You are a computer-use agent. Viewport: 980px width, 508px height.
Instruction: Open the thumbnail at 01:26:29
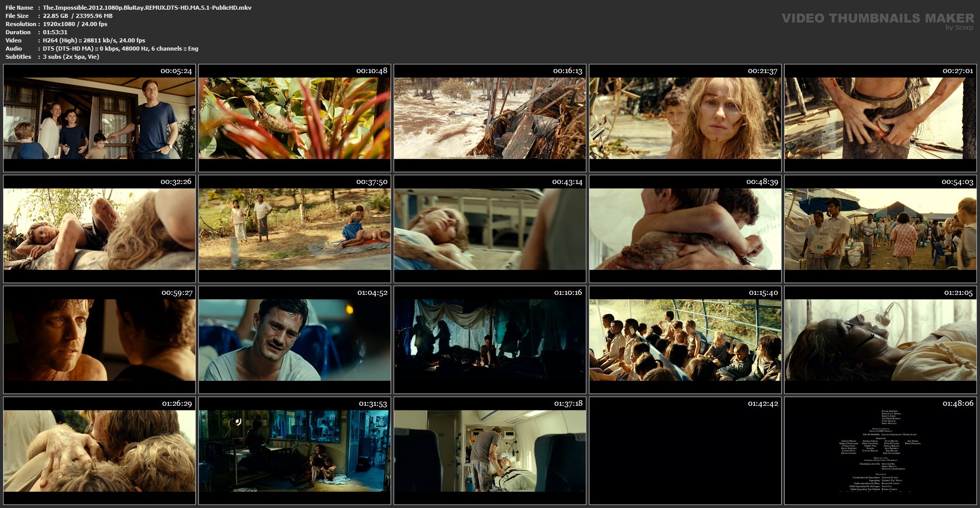(99, 451)
